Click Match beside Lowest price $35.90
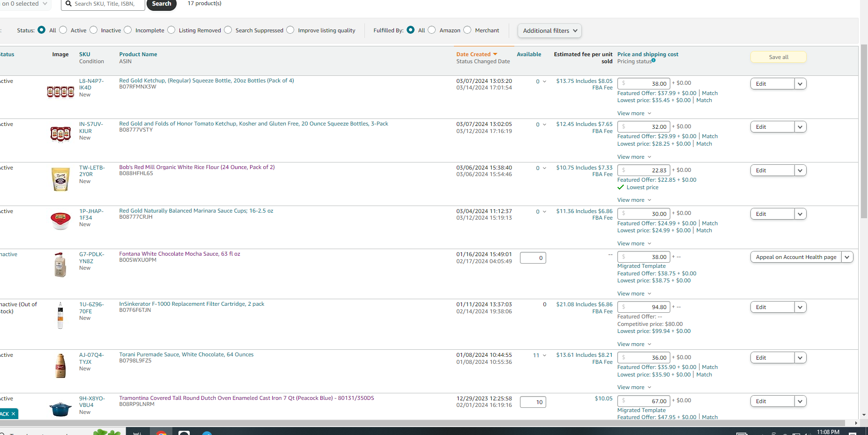 click(704, 375)
